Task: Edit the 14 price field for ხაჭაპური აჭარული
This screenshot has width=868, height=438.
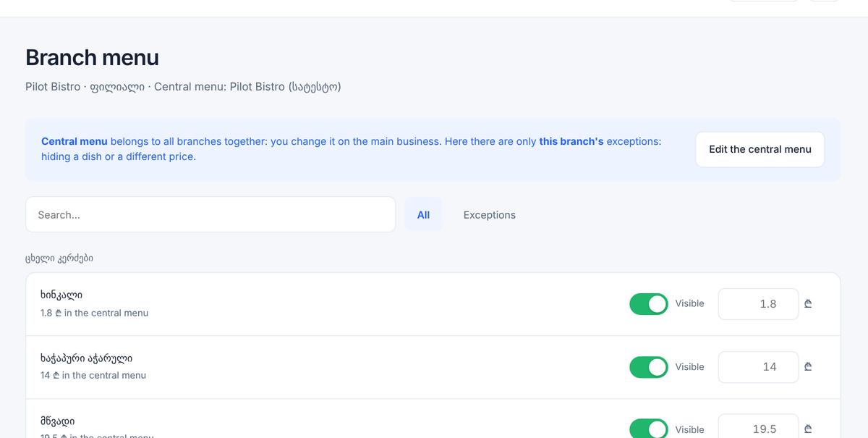Action: [x=758, y=367]
